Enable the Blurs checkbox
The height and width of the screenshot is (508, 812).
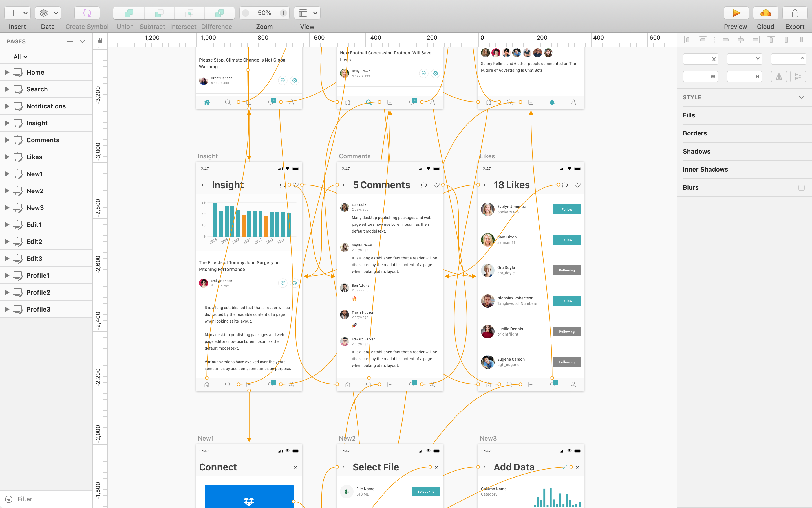[801, 187]
